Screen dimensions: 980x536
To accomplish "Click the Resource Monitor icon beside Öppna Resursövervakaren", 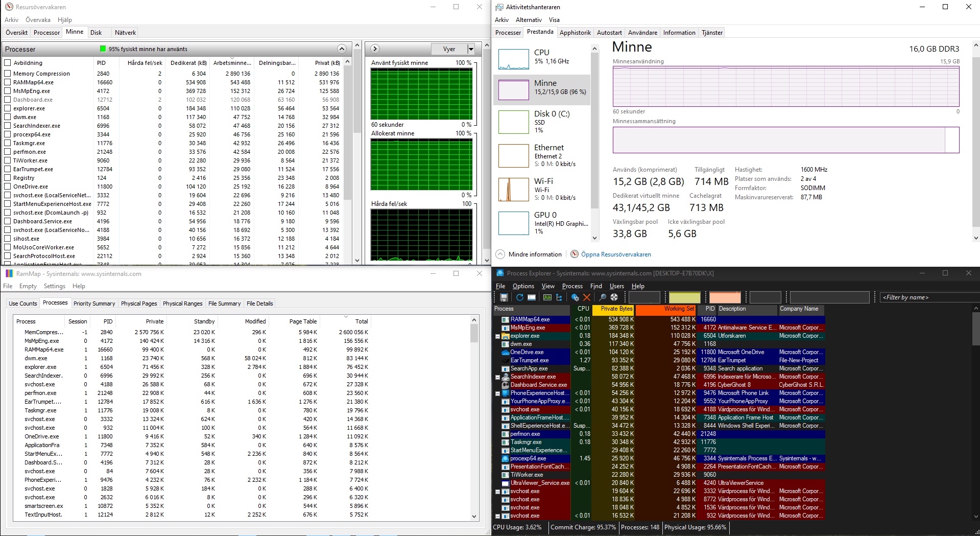I will click(x=575, y=254).
